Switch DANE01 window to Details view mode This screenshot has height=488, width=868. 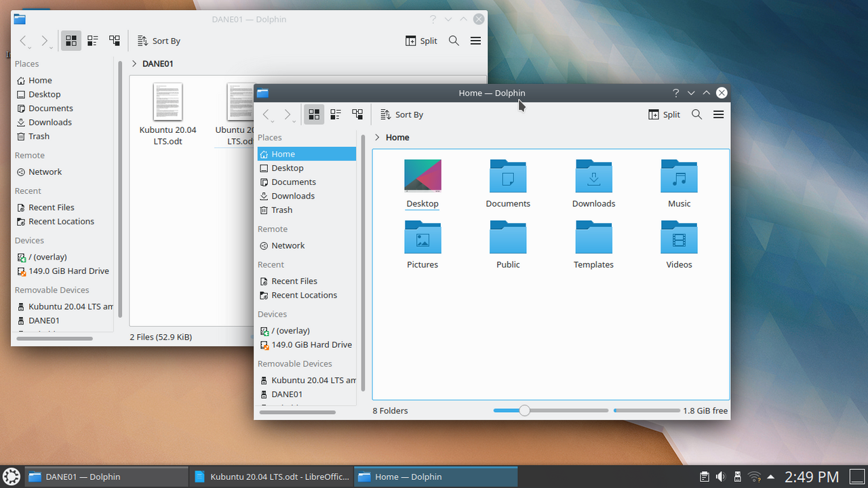click(x=115, y=41)
